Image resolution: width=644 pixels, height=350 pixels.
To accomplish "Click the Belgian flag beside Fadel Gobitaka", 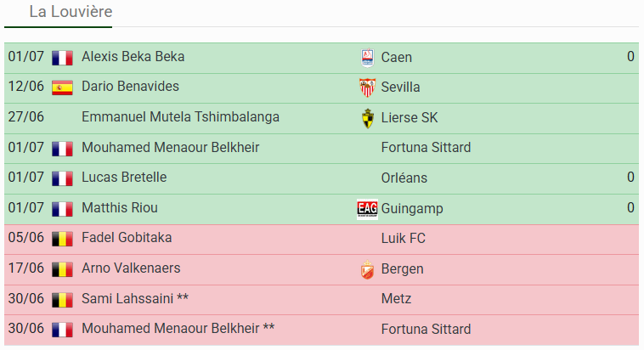I will click(62, 239).
